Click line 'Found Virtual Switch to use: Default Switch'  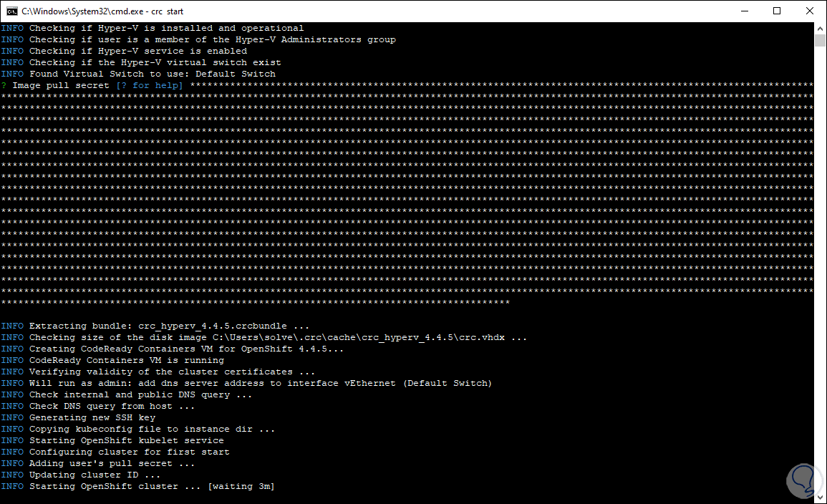coord(138,74)
